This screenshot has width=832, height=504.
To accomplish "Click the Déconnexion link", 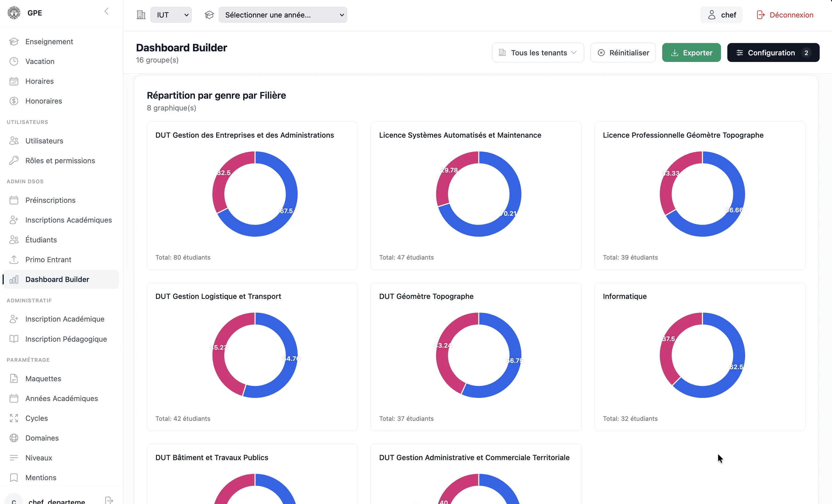I will point(785,15).
